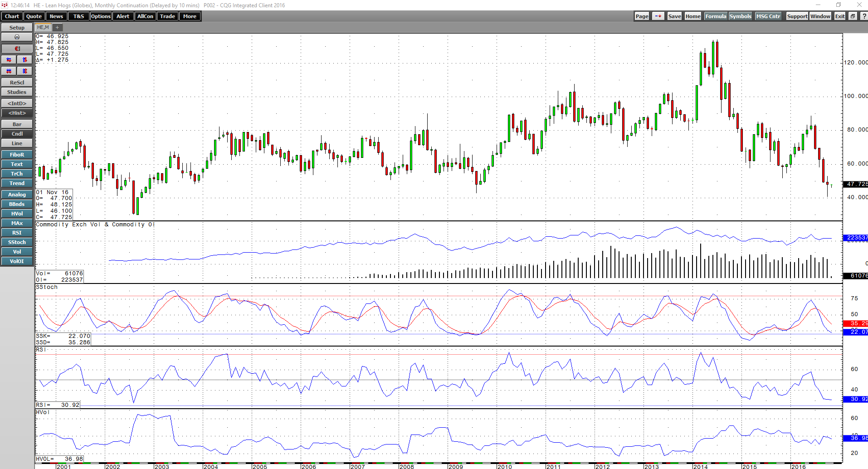This screenshot has width=868, height=469.
Task: Open the Chart menu
Action: point(11,16)
